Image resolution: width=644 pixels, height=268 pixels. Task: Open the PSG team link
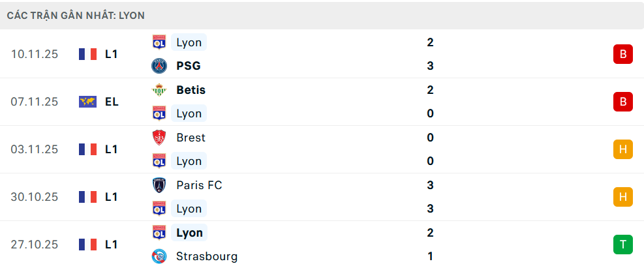tap(188, 66)
